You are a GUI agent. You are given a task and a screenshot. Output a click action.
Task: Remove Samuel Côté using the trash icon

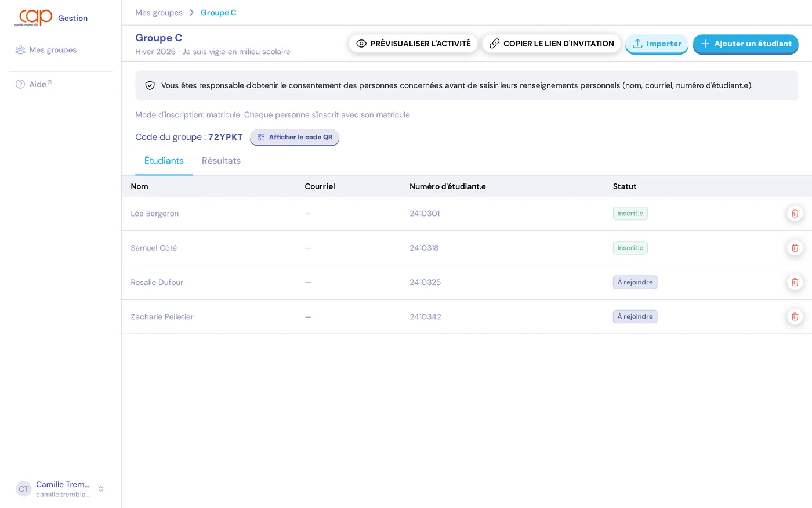[795, 248]
